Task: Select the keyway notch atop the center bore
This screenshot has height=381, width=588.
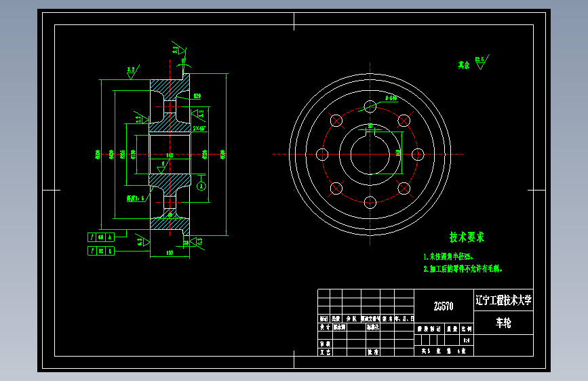Action: tap(370, 135)
